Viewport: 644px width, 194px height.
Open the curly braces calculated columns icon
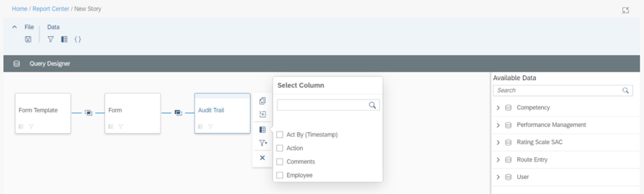pos(78,39)
